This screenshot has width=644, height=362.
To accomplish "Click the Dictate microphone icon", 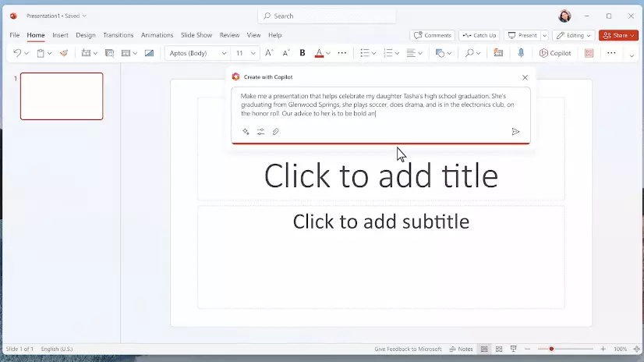I will [521, 53].
